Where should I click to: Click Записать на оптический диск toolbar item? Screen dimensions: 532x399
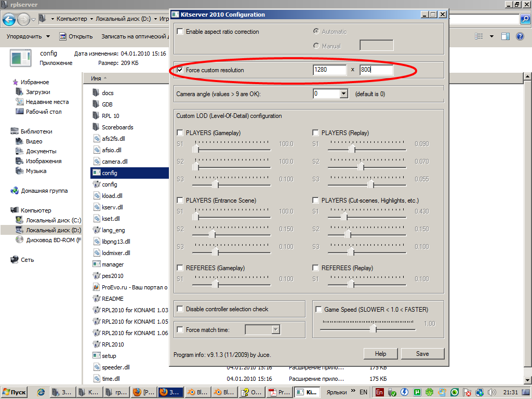pos(135,36)
